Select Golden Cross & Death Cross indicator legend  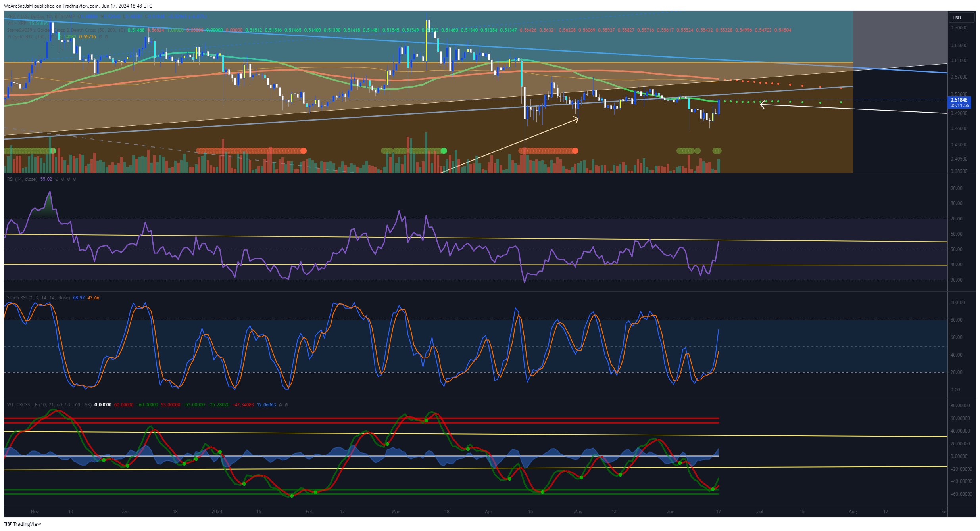point(66,30)
